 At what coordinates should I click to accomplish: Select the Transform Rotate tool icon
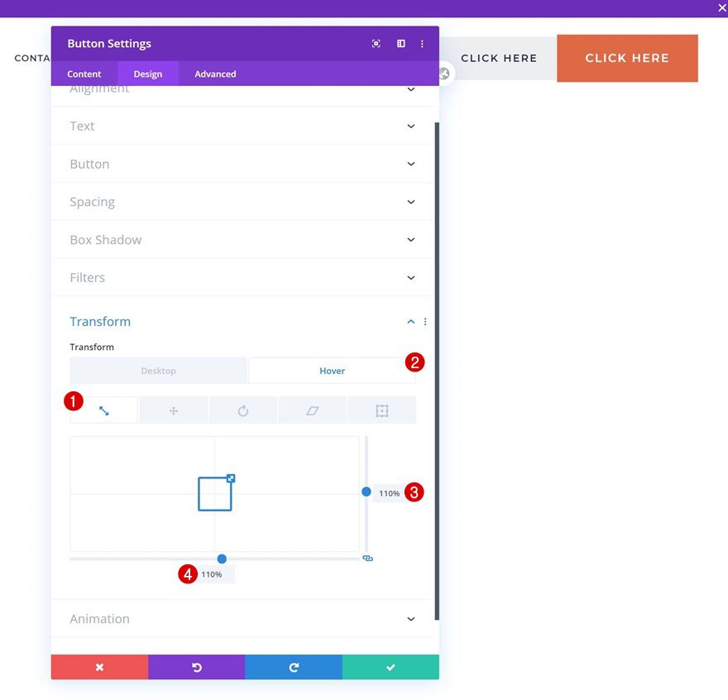[x=243, y=410]
